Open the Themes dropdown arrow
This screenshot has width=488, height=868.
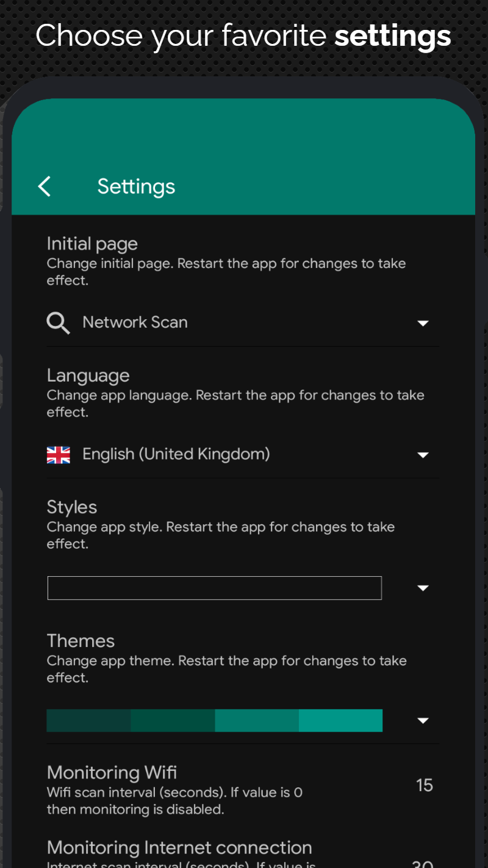point(423,721)
